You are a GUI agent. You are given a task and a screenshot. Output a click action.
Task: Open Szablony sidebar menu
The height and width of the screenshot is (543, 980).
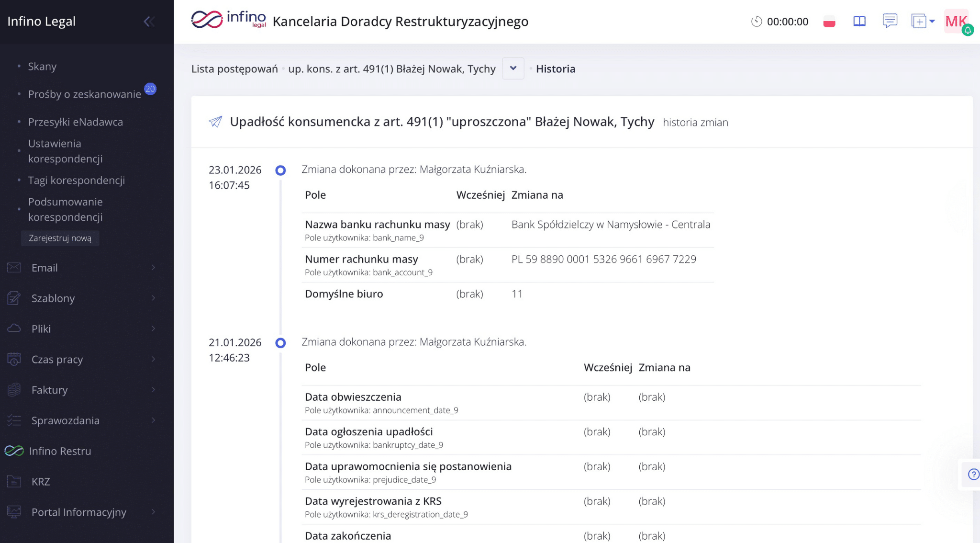tap(53, 298)
